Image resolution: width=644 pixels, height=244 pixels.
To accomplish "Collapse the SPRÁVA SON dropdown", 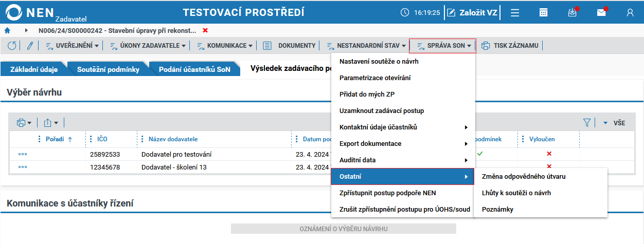I will (443, 46).
